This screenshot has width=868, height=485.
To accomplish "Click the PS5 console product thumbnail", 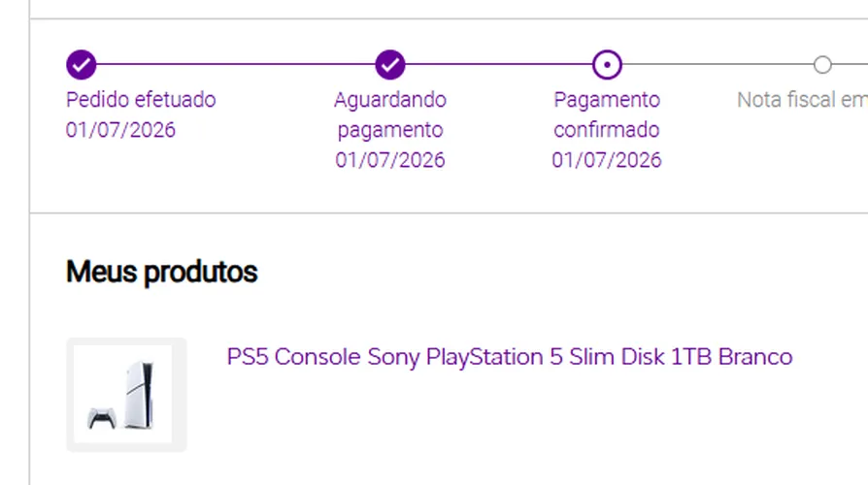I will tap(123, 394).
